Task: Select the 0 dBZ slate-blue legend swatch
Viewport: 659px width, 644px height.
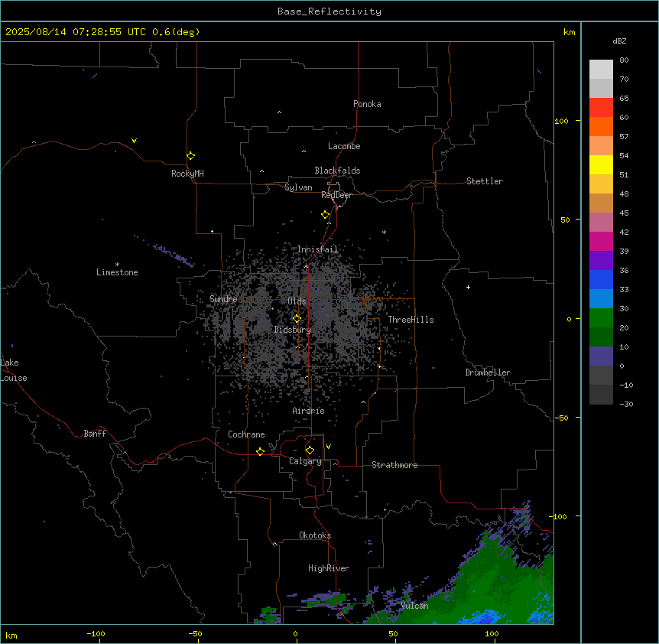Action: [x=601, y=356]
